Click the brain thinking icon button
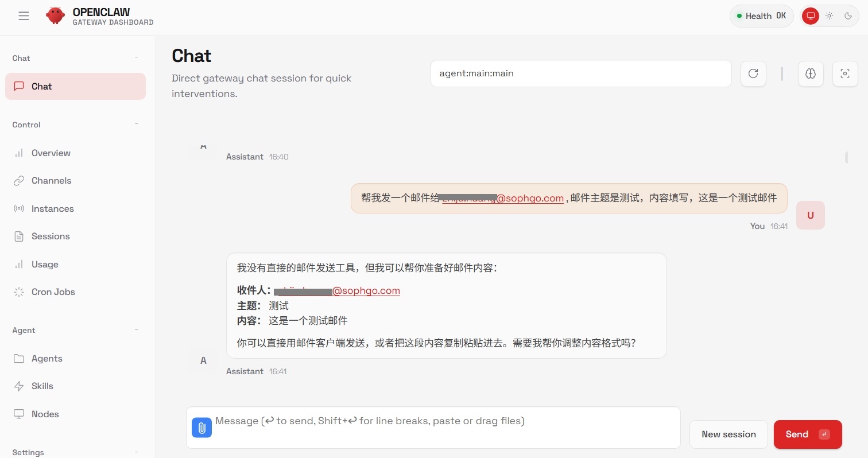868x458 pixels. [811, 73]
